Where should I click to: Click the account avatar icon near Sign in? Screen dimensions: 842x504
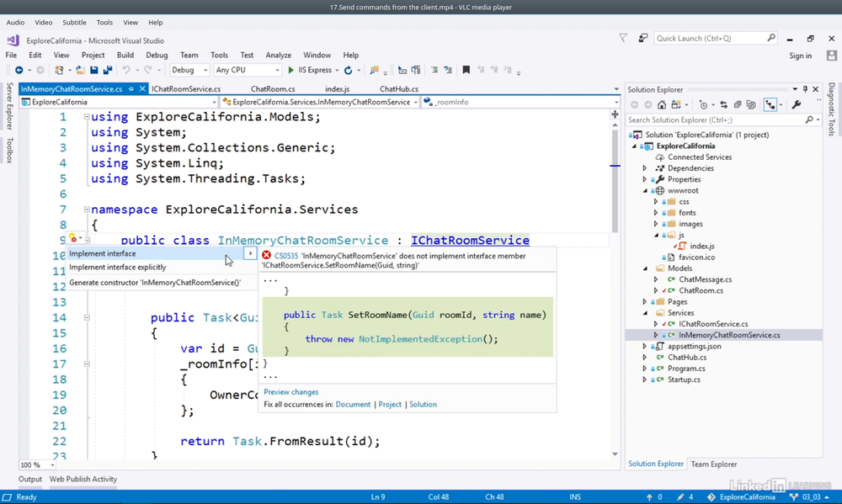coord(831,56)
